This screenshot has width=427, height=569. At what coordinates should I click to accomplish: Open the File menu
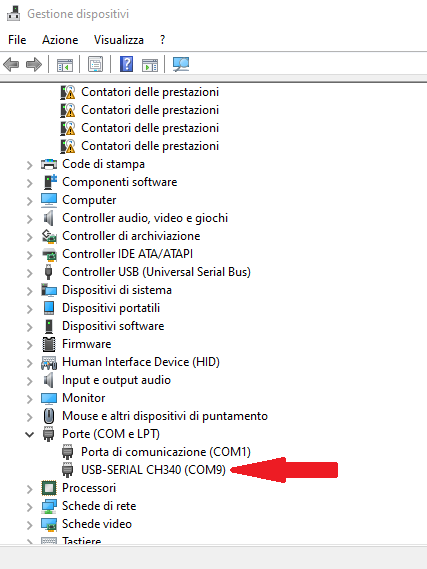click(17, 40)
